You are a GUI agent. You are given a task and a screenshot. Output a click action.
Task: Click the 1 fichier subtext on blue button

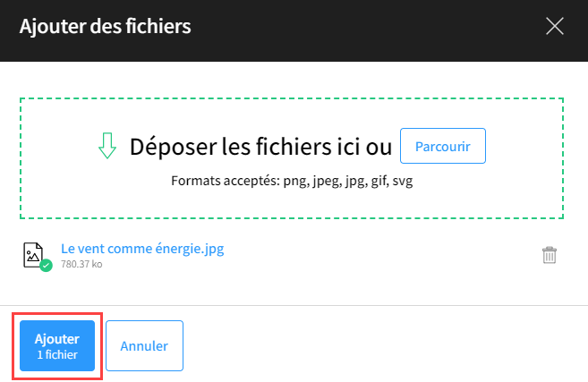click(x=57, y=354)
